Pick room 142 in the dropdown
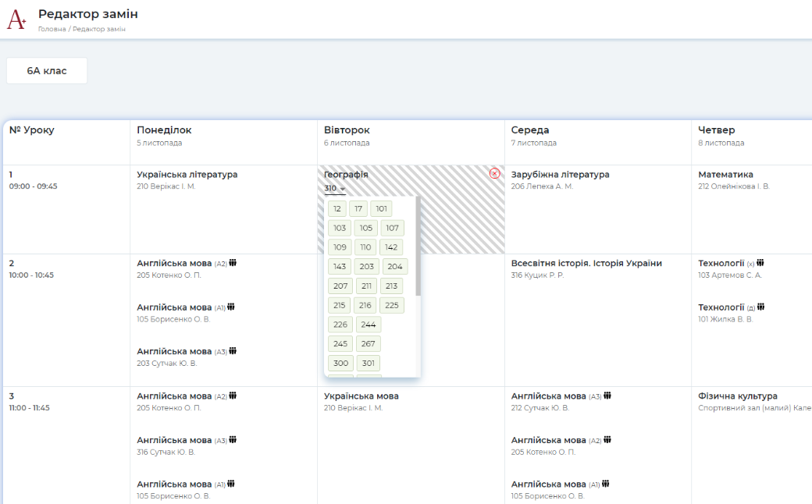Viewport: 812px width, 504px height. pyautogui.click(x=391, y=247)
